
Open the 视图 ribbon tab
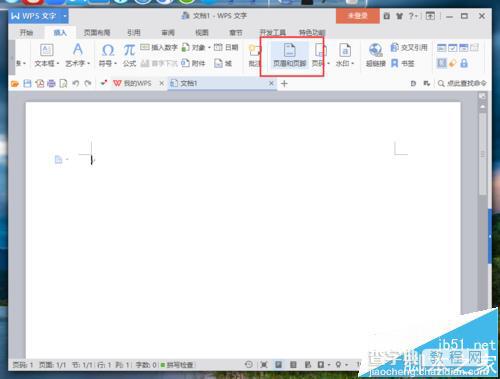(202, 32)
